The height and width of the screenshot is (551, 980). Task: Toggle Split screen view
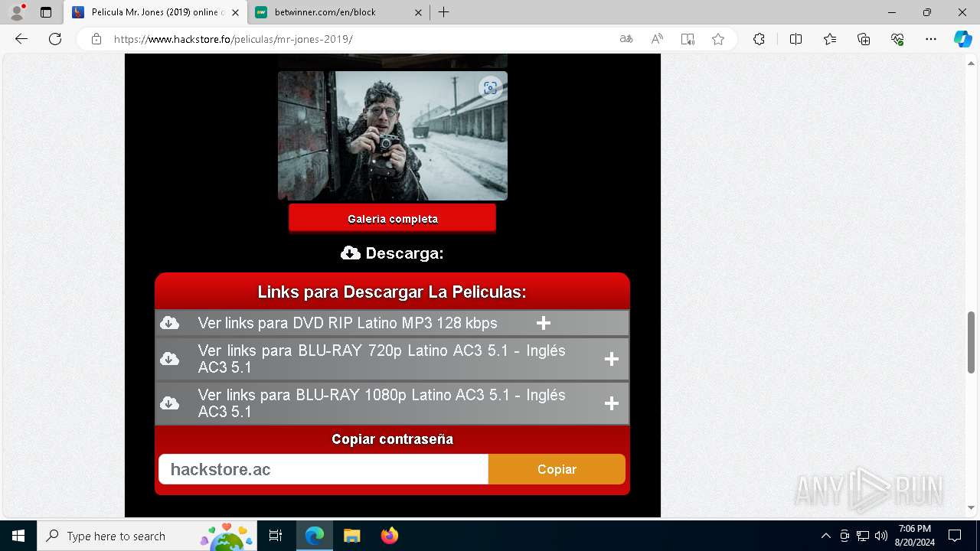tap(795, 39)
